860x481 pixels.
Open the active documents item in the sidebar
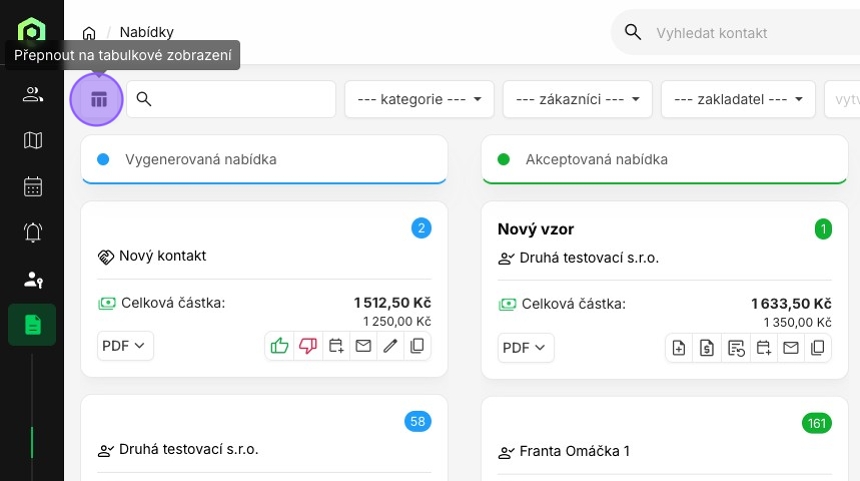[x=33, y=325]
